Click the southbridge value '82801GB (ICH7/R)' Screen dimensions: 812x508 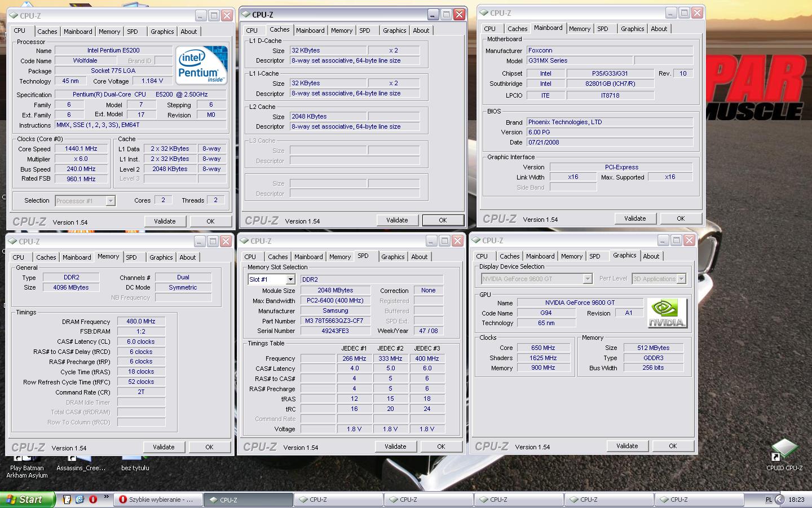(610, 84)
